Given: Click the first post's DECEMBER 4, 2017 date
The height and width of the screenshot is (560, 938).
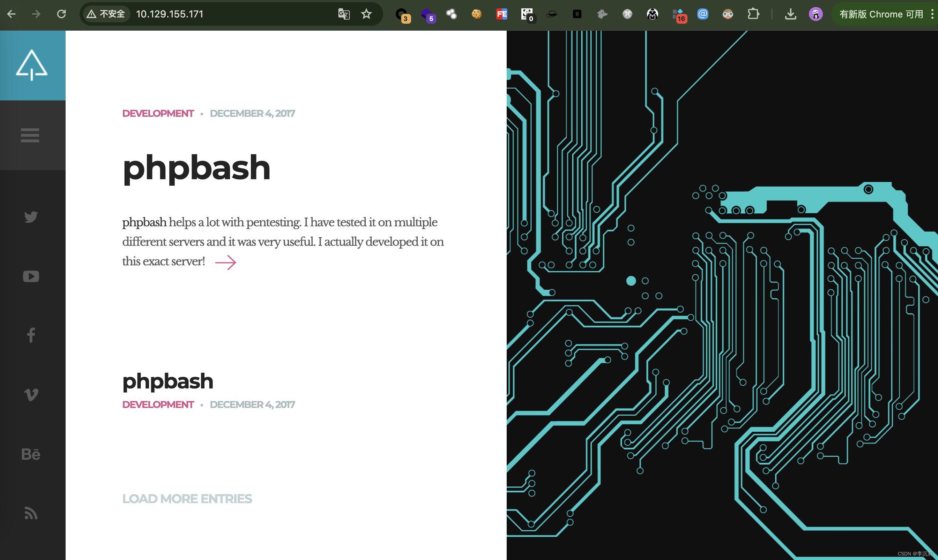Looking at the screenshot, I should click(x=252, y=113).
